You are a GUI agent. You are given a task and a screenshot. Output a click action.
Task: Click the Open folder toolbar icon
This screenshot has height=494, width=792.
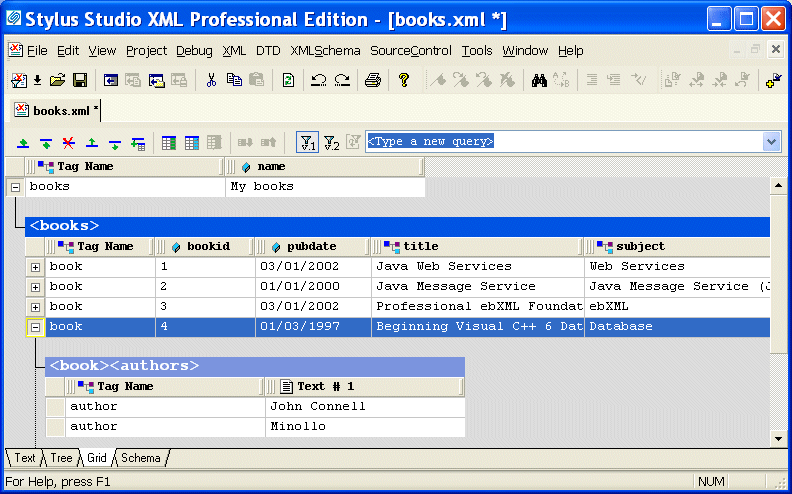(58, 81)
